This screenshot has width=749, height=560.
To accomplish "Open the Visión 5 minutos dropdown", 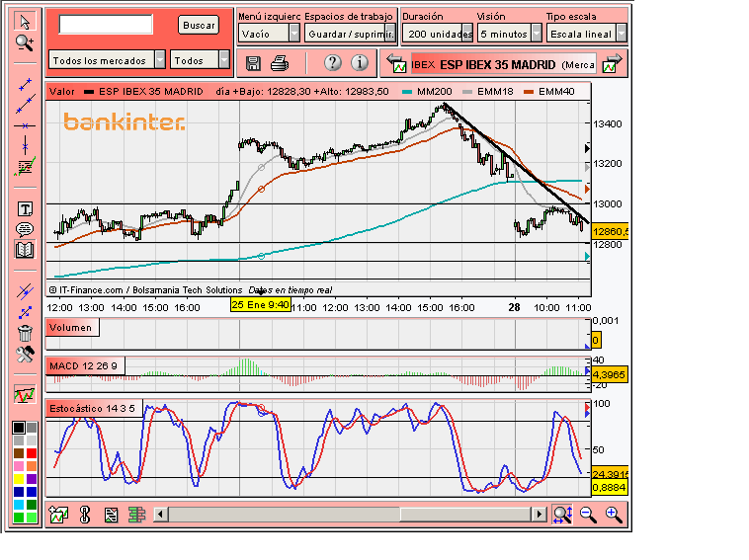I will [x=537, y=34].
